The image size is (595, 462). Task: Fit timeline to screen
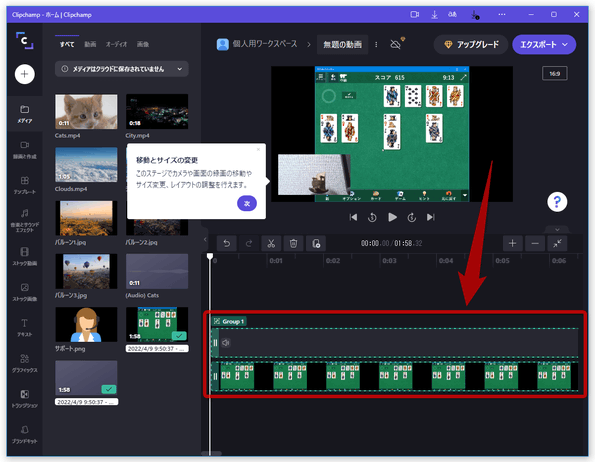pyautogui.click(x=557, y=244)
